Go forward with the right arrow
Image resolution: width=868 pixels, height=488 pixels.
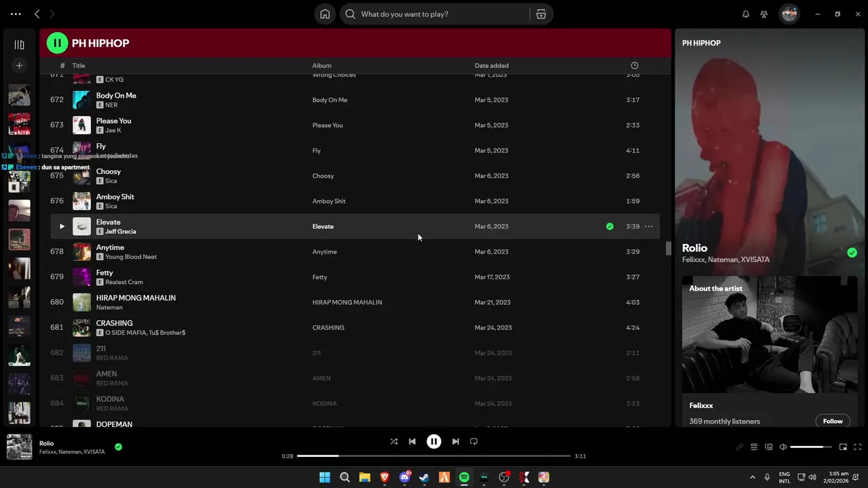point(52,14)
